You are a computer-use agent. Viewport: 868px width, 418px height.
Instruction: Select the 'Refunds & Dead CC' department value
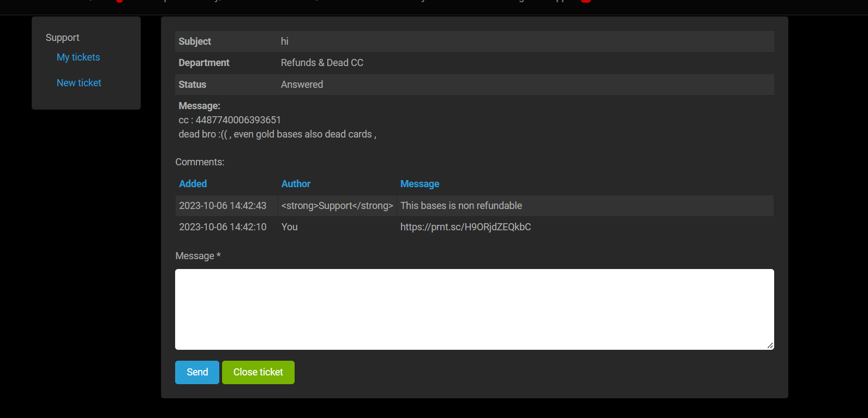tap(322, 63)
